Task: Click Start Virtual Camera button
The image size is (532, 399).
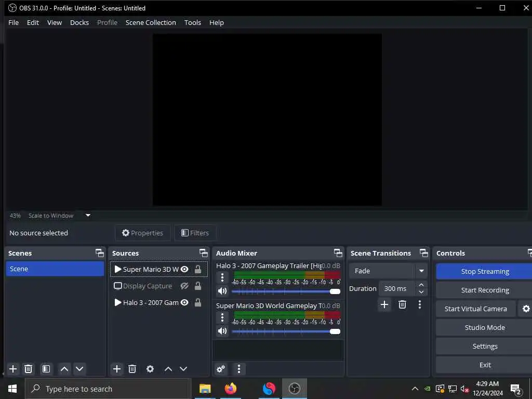Action: tap(476, 309)
